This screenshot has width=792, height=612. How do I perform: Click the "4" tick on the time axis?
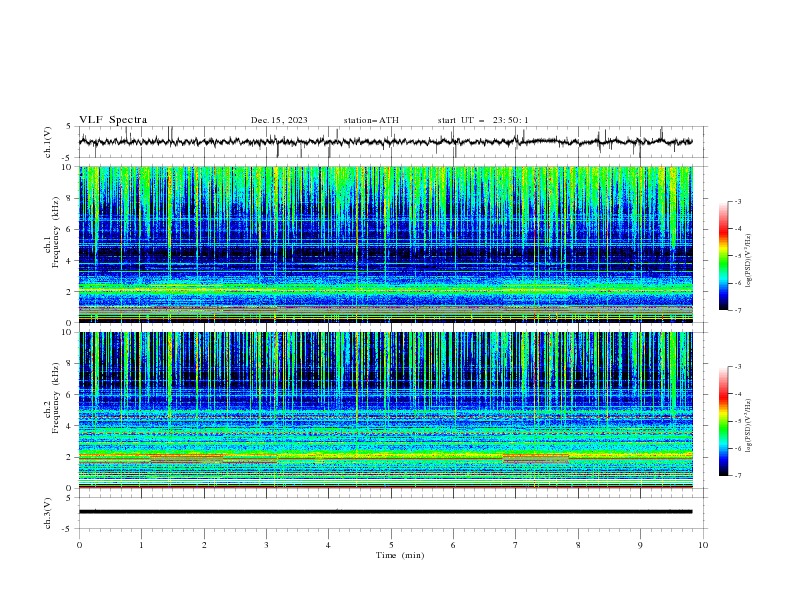[x=328, y=545]
